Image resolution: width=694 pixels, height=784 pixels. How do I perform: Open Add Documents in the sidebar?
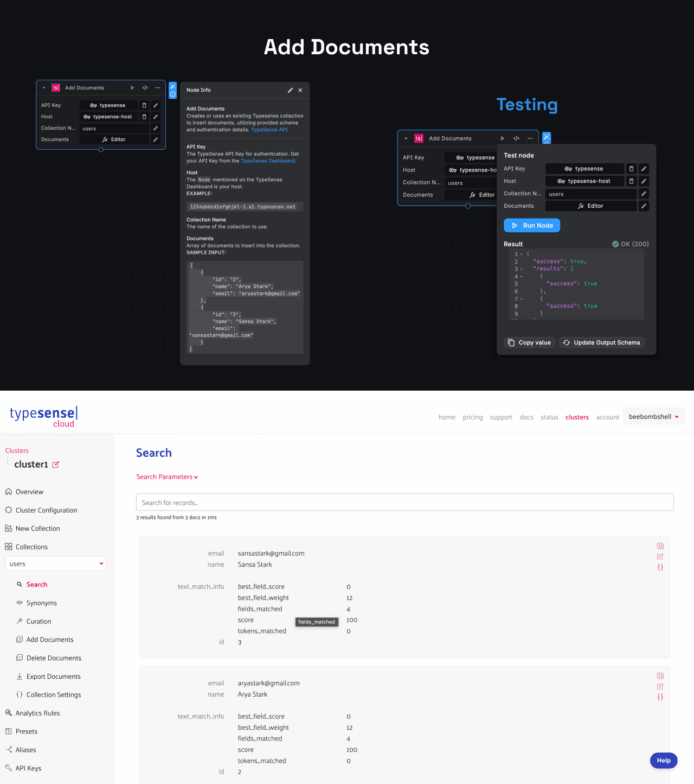50,640
